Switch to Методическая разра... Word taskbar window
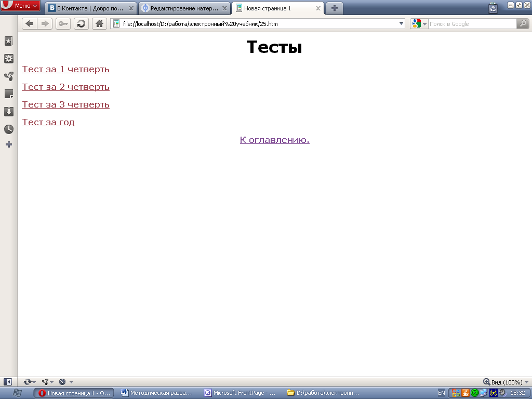 [x=157, y=393]
